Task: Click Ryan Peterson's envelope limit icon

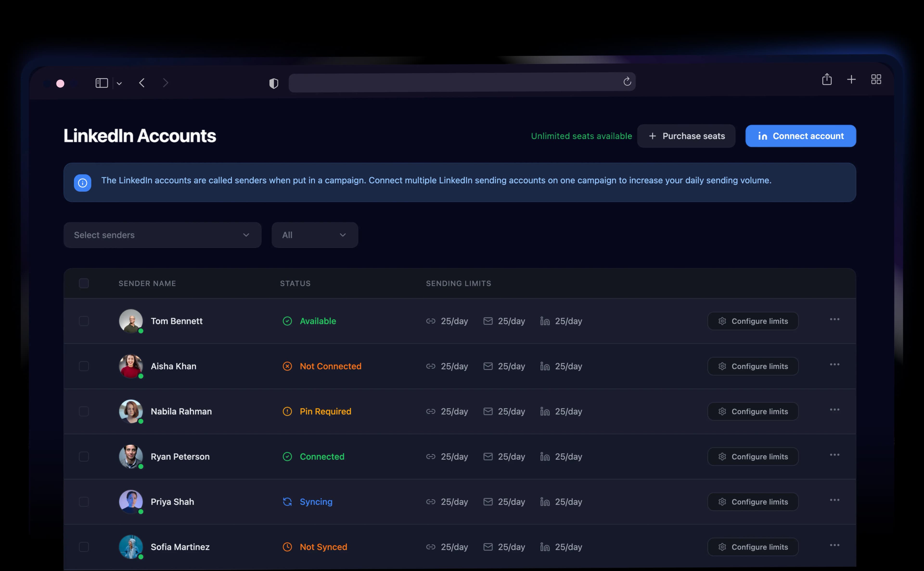Action: (x=488, y=457)
